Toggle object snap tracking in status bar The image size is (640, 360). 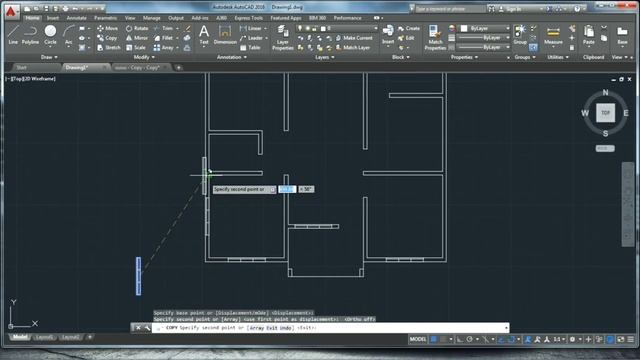click(x=501, y=339)
